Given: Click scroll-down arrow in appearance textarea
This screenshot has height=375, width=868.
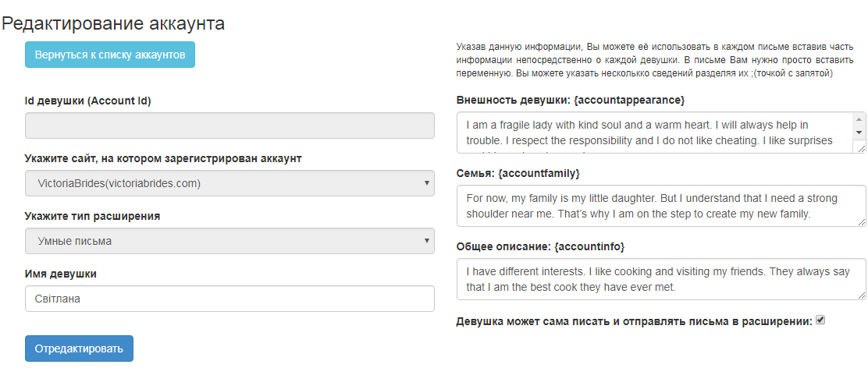Looking at the screenshot, I should click(x=859, y=133).
